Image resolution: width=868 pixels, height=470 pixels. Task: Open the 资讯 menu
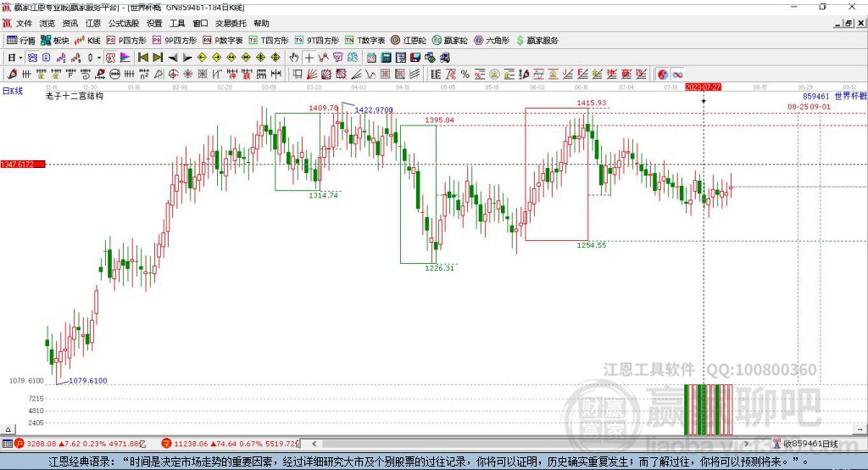pyautogui.click(x=70, y=23)
